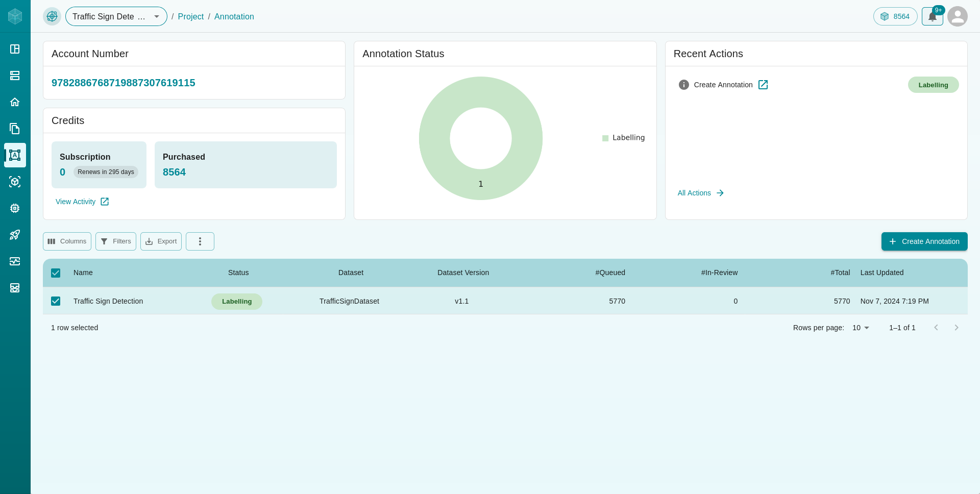Viewport: 980px width, 494px height.
Task: Click the 8564 credits badge
Action: point(895,16)
